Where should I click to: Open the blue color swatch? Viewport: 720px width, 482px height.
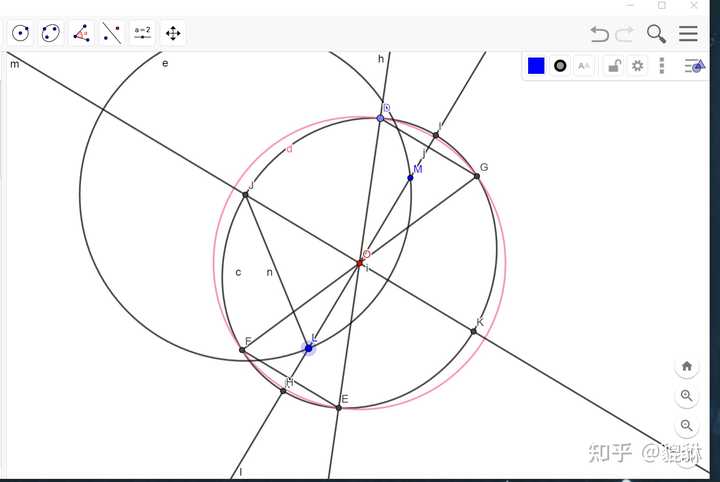(x=536, y=66)
